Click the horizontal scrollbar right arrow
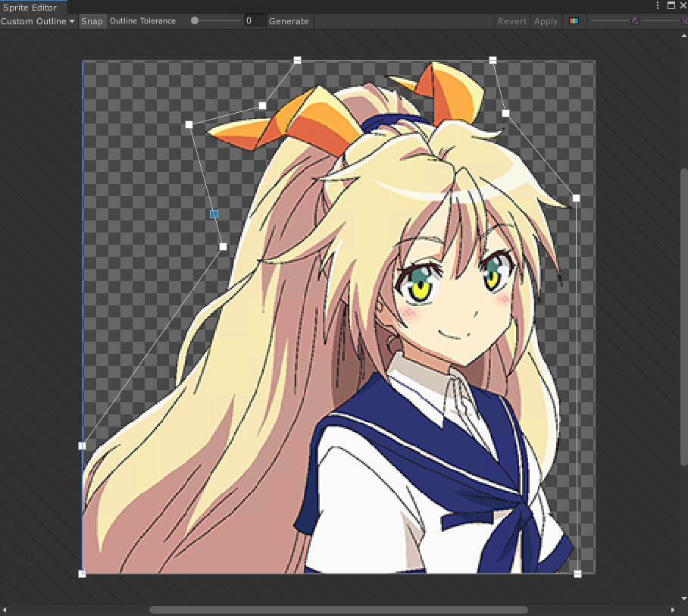The height and width of the screenshot is (616, 688). click(x=672, y=610)
